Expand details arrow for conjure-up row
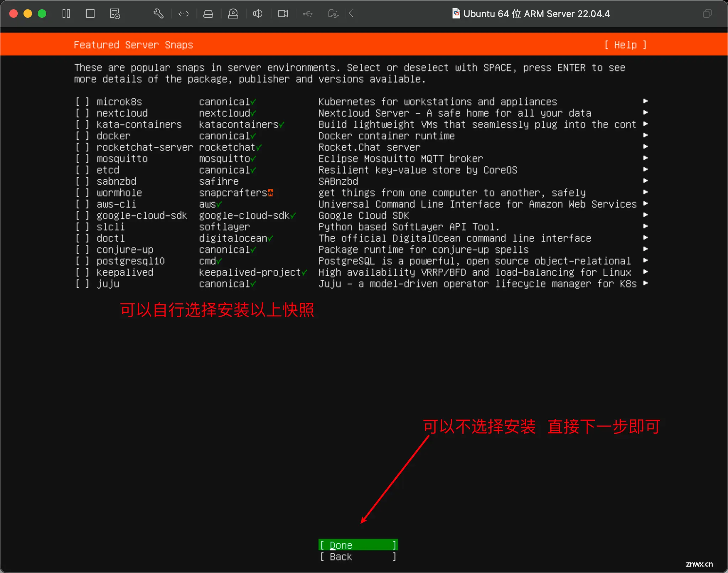Viewport: 728px width, 573px height. pyautogui.click(x=646, y=249)
